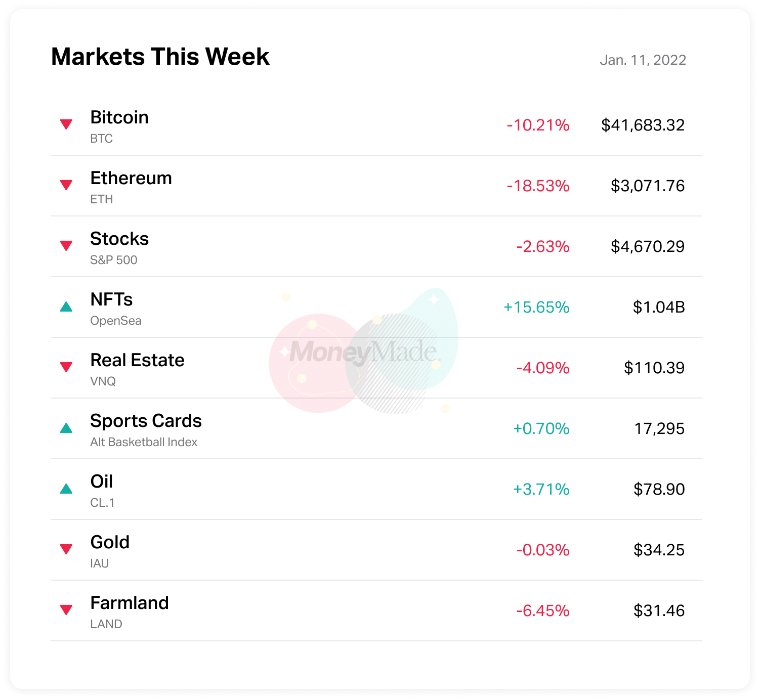760x700 pixels.
Task: Click the Farmland market name
Action: coord(130,603)
